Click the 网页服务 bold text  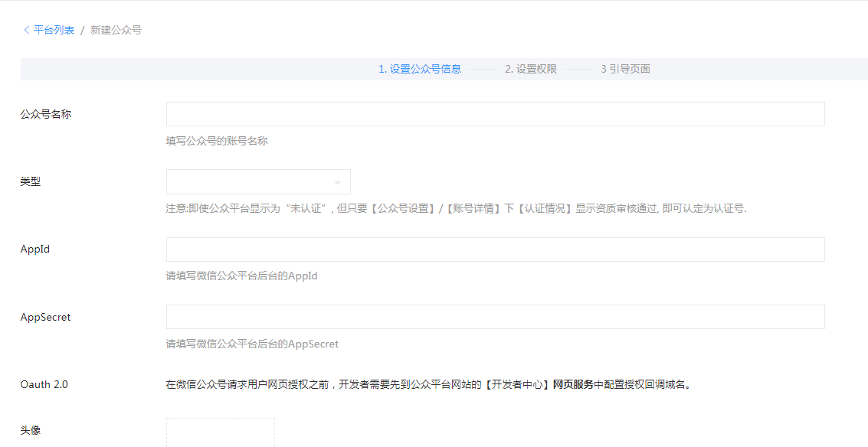(573, 384)
